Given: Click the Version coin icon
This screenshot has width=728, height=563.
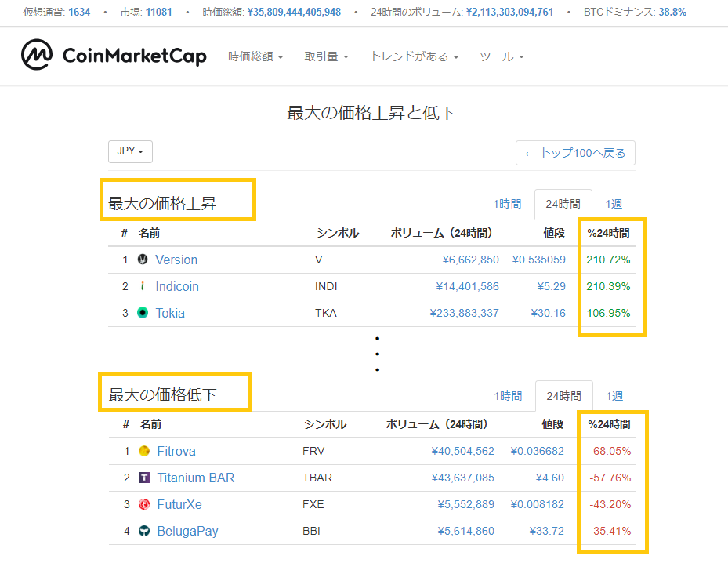Looking at the screenshot, I should (143, 260).
